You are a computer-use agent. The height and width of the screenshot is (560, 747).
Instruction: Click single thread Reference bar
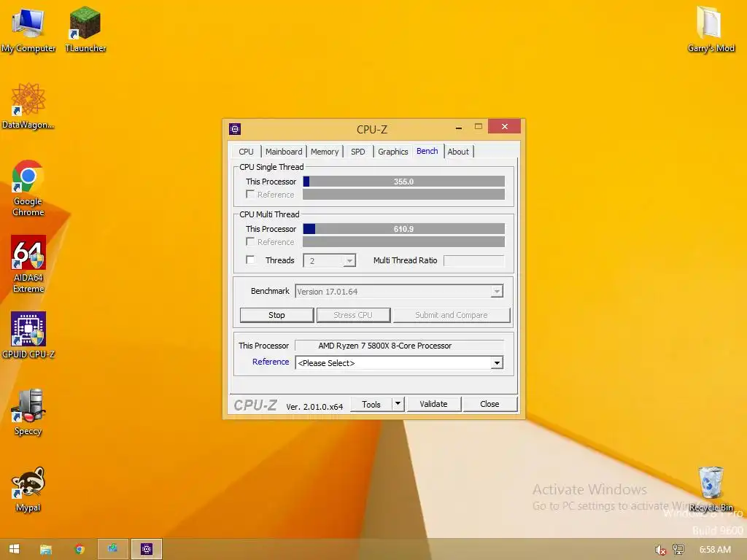coord(403,194)
